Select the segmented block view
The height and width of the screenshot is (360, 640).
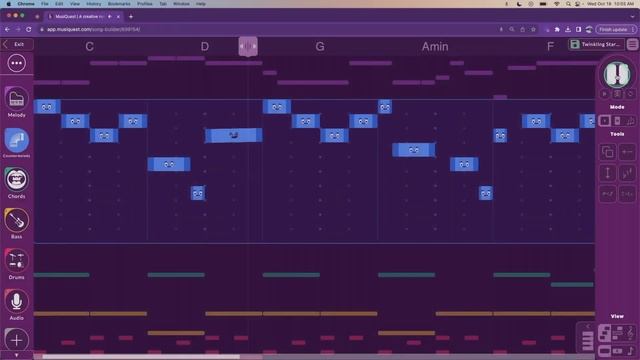click(618, 351)
